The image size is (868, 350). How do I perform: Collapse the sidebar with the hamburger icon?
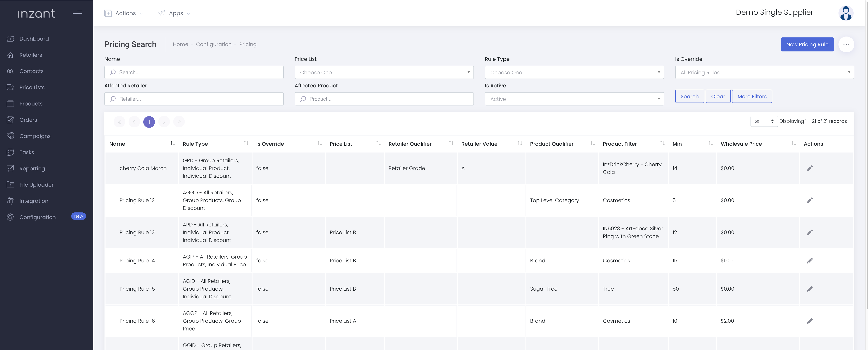click(77, 13)
